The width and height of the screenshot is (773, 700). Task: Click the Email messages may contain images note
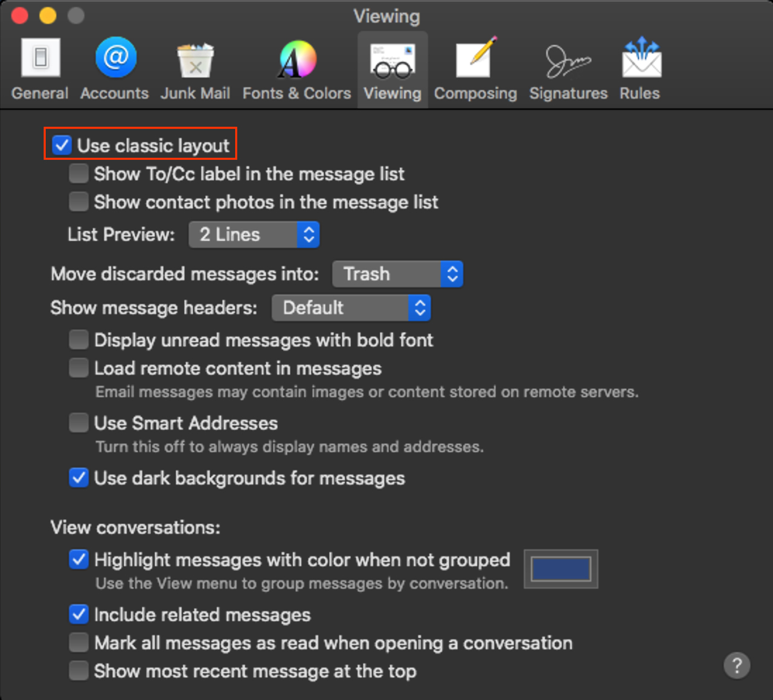tap(367, 392)
